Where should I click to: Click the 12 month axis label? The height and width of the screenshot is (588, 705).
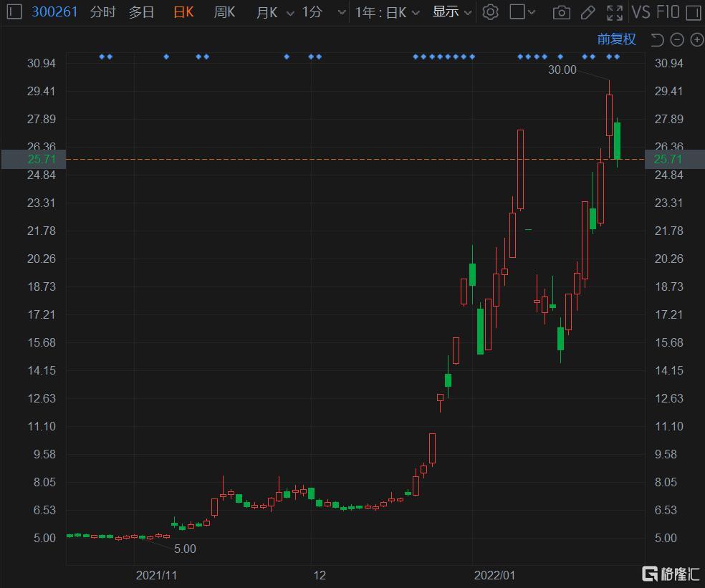320,575
